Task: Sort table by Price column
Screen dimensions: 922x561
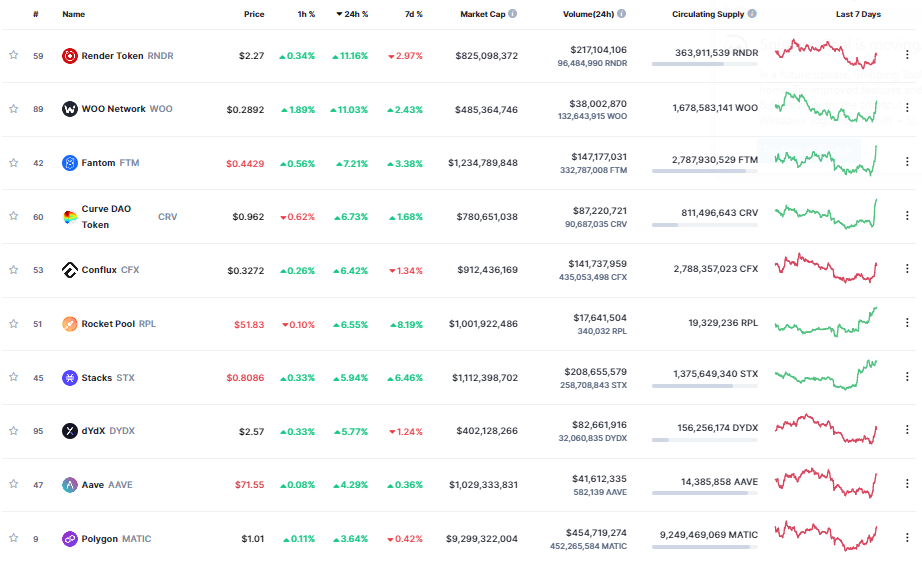Action: (x=254, y=14)
